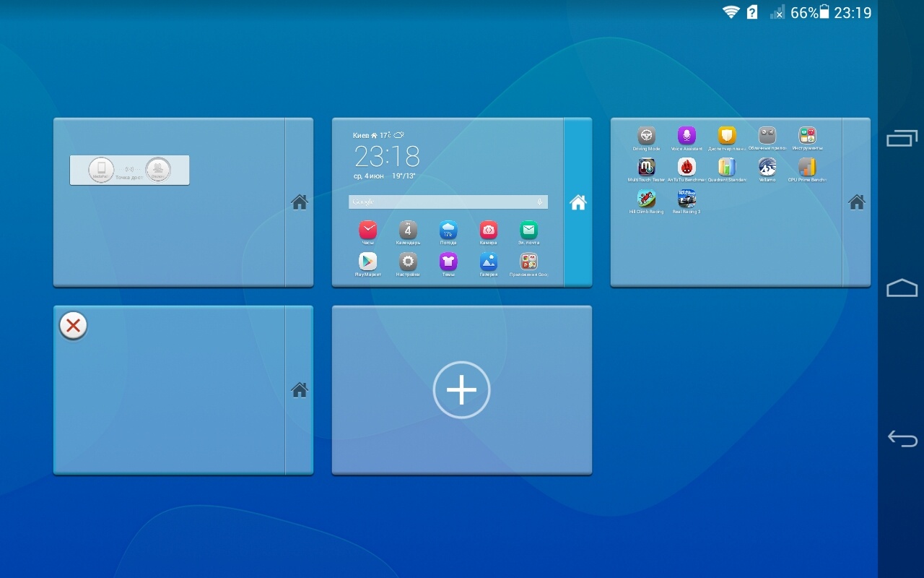
Task: Open recent apps from the navigation bar
Action: [x=902, y=138]
